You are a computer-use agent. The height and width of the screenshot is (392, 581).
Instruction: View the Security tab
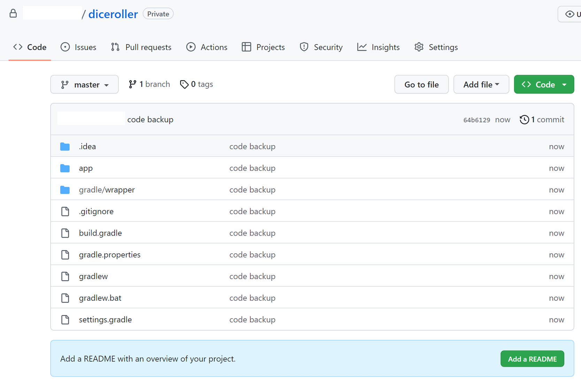(321, 47)
